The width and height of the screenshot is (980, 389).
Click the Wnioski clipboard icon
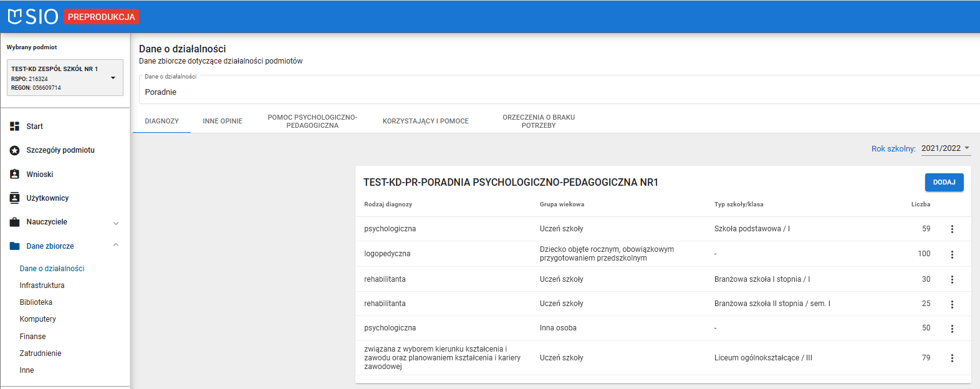[x=15, y=175]
